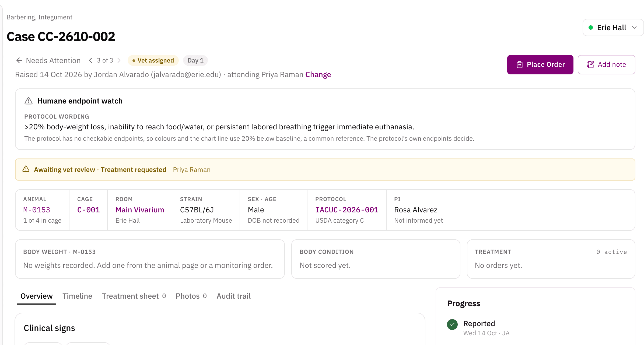Change the attending vet link
The height and width of the screenshot is (345, 644).
point(318,74)
